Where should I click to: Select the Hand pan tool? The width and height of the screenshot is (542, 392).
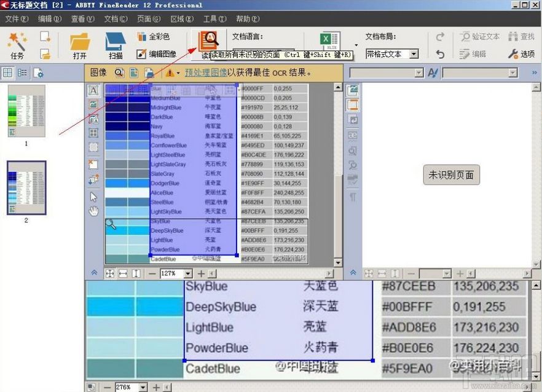(x=93, y=211)
